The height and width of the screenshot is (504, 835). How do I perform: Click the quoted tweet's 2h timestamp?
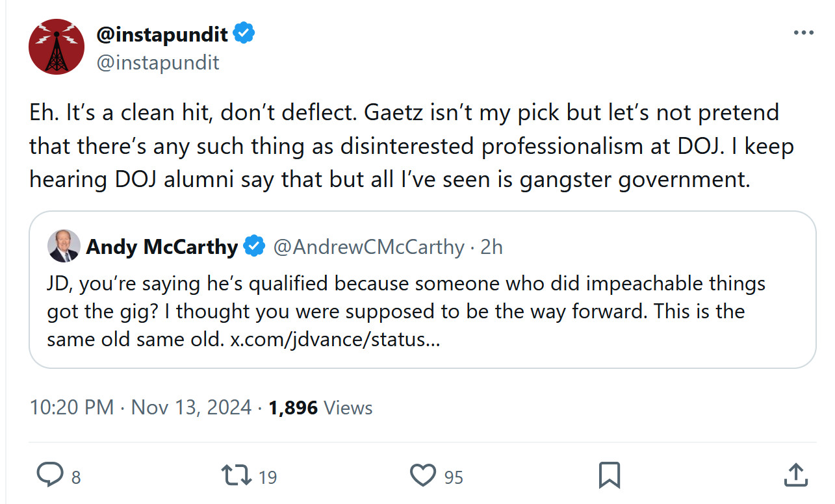[x=491, y=247]
